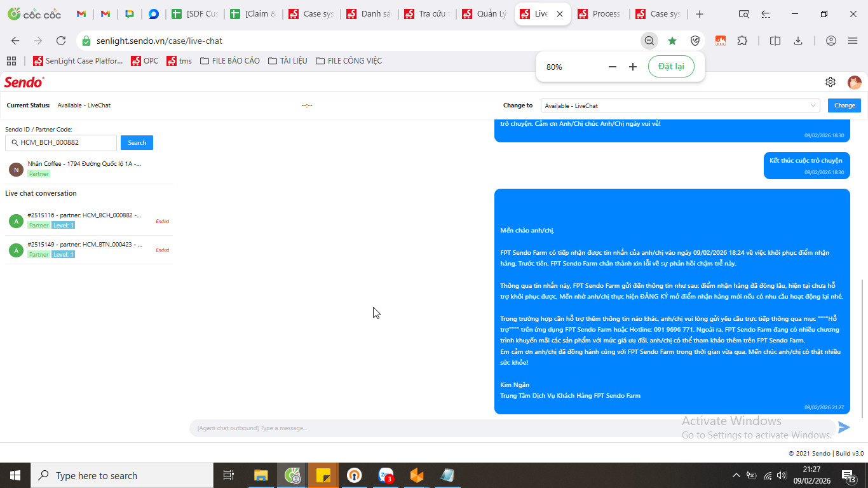Open the tms bookmark

pyautogui.click(x=179, y=61)
